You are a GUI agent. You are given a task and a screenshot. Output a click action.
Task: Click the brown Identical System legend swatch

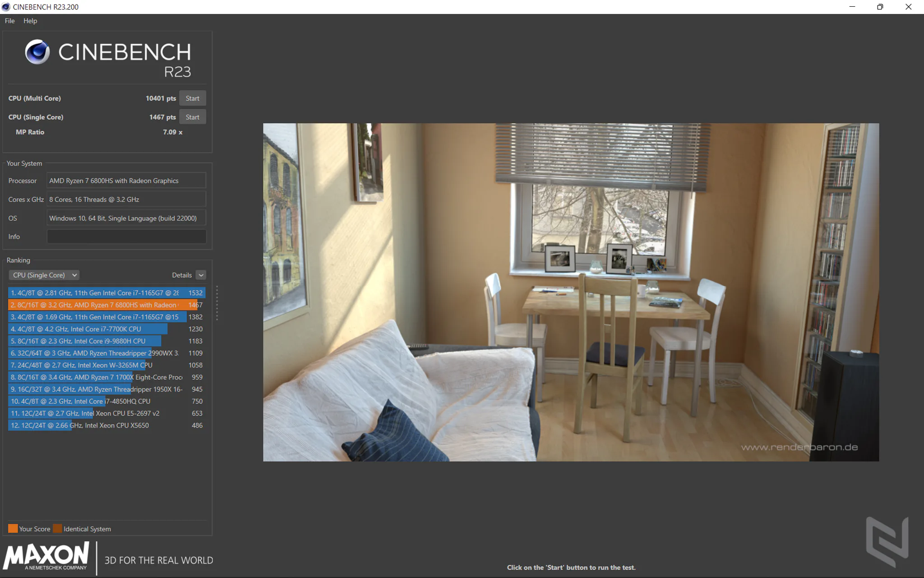point(57,529)
